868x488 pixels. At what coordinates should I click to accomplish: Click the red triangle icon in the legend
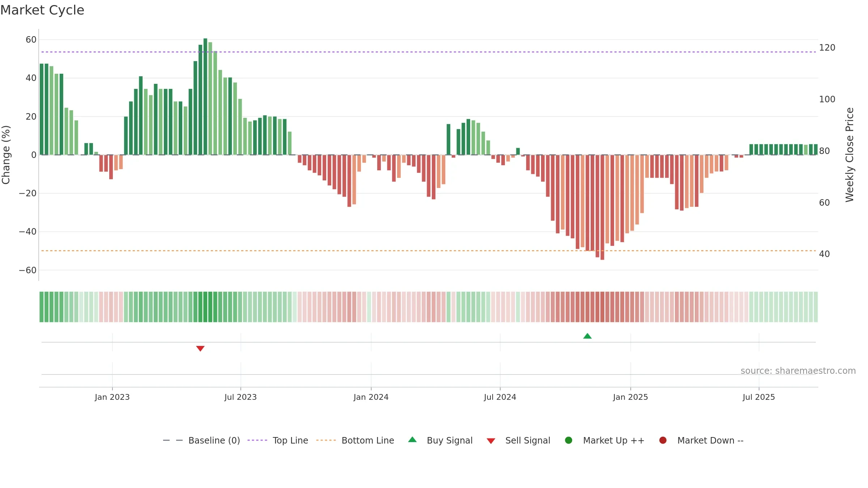pos(491,441)
